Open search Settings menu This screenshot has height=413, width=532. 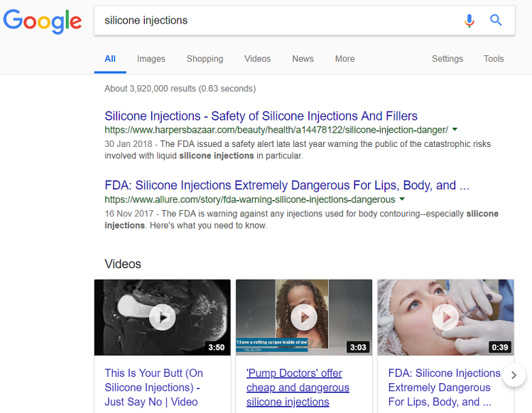click(x=447, y=59)
